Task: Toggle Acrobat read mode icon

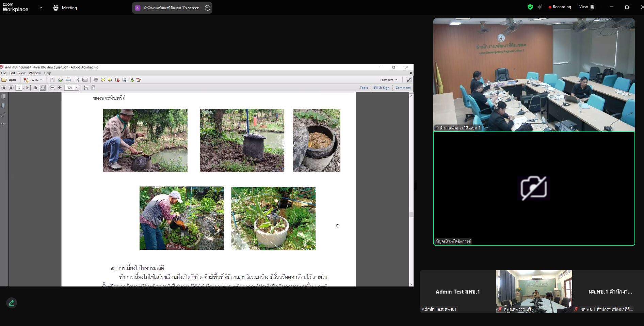Action: tap(408, 80)
